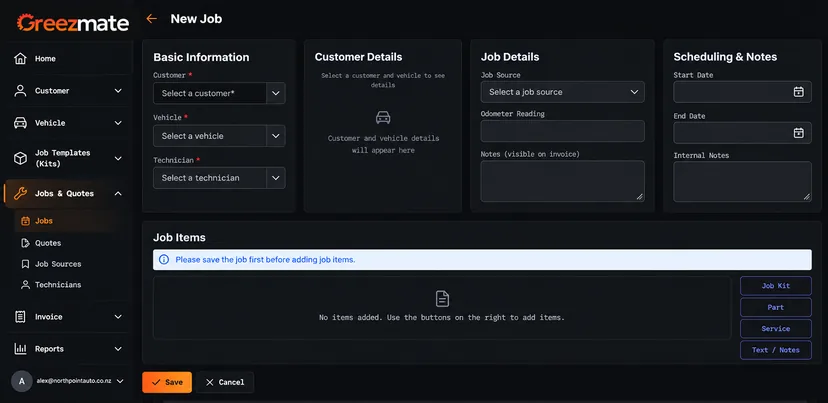The height and width of the screenshot is (403, 828).
Task: Expand the Job Templates (Kits) chevron
Action: point(118,158)
